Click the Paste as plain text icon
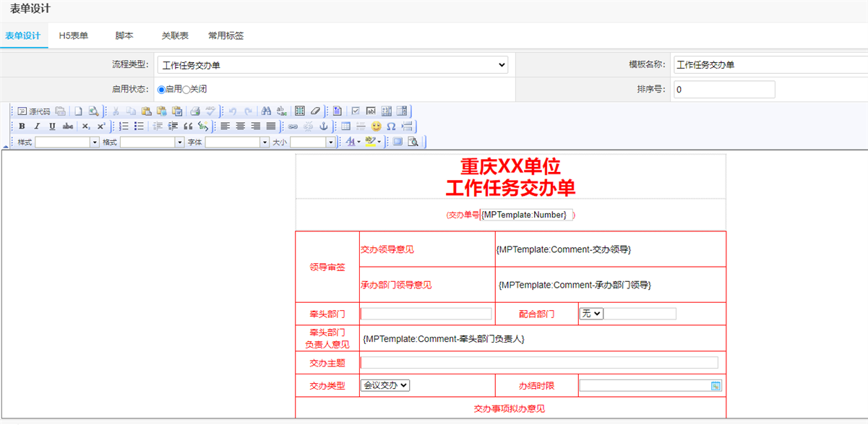 [x=161, y=111]
